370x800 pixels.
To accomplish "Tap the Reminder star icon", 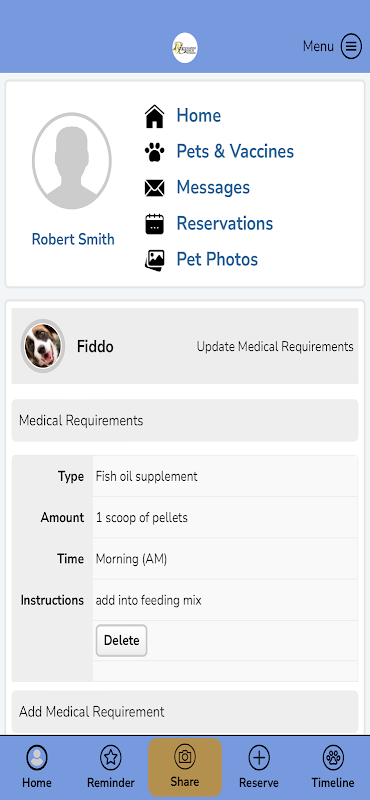I will (111, 758).
